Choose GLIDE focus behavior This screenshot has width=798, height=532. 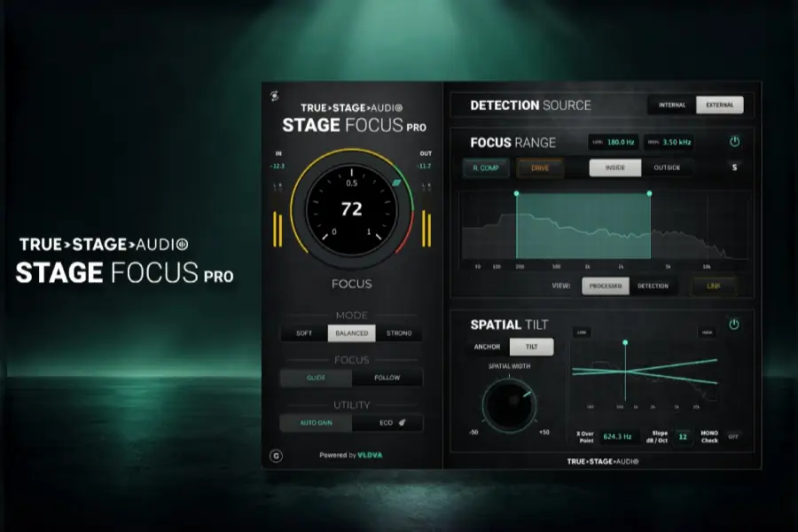[x=316, y=378]
